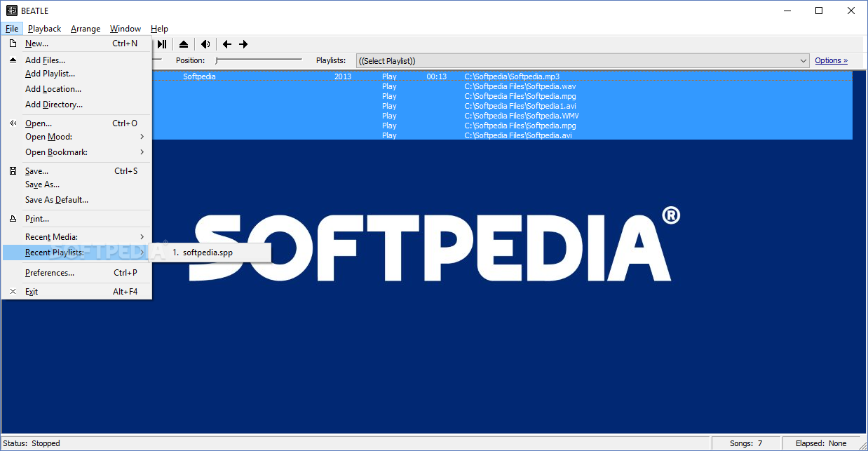Select Add Location... menu entry
The height and width of the screenshot is (451, 868).
[76, 89]
